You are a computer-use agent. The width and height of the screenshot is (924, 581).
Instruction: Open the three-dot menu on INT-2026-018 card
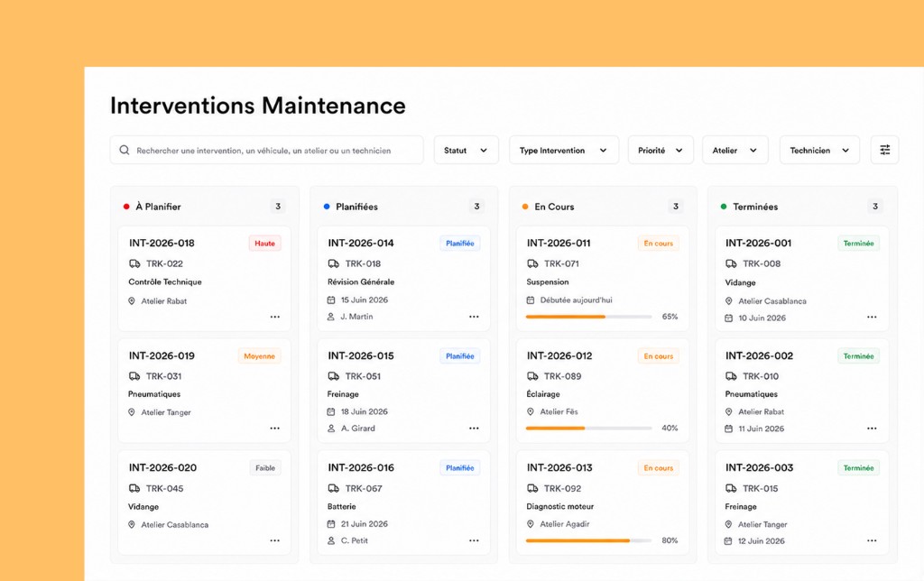(274, 317)
